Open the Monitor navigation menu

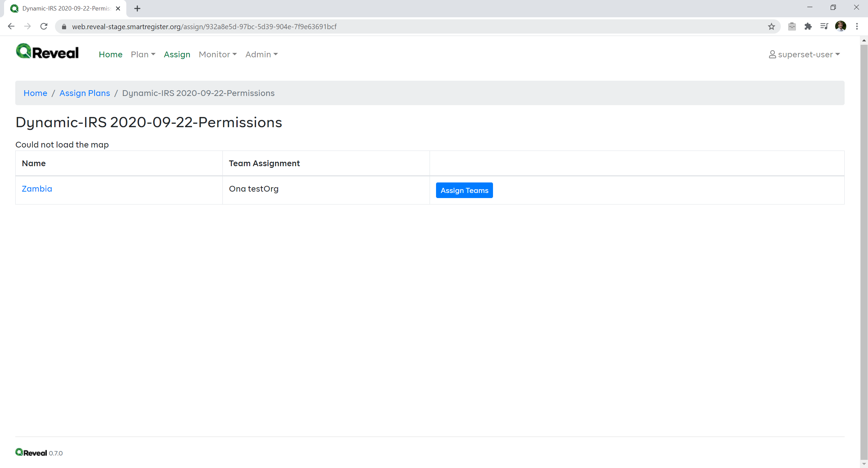217,54
